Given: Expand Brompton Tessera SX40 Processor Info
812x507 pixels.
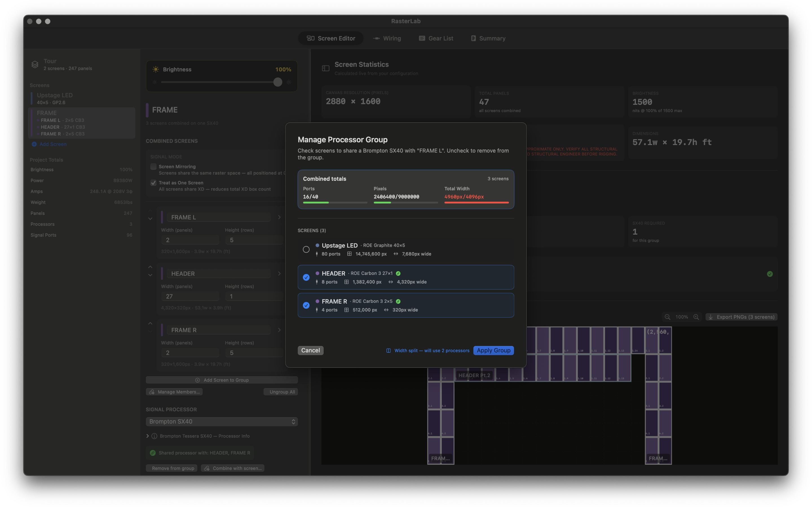Looking at the screenshot, I should (148, 436).
